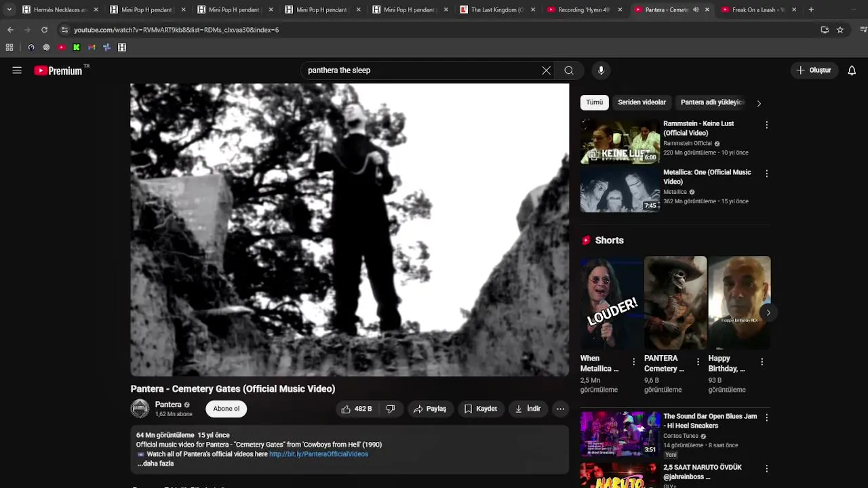Click the Kaydet save button

481,409
